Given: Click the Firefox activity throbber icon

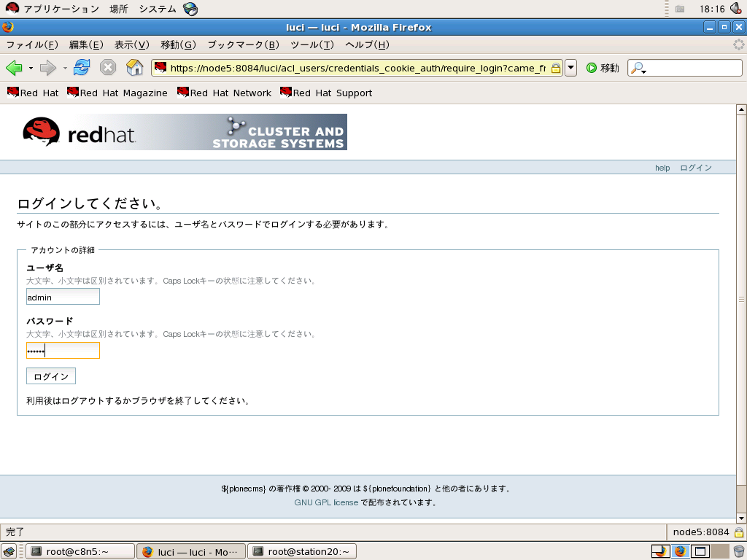Looking at the screenshot, I should [x=738, y=44].
